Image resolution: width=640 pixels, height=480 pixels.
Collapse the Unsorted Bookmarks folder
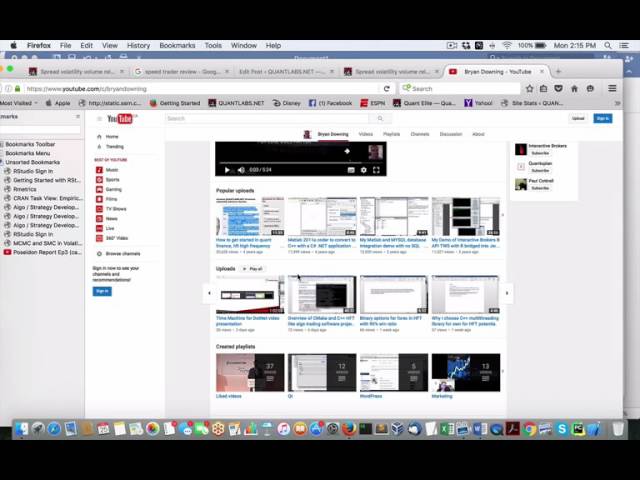(x=32, y=162)
